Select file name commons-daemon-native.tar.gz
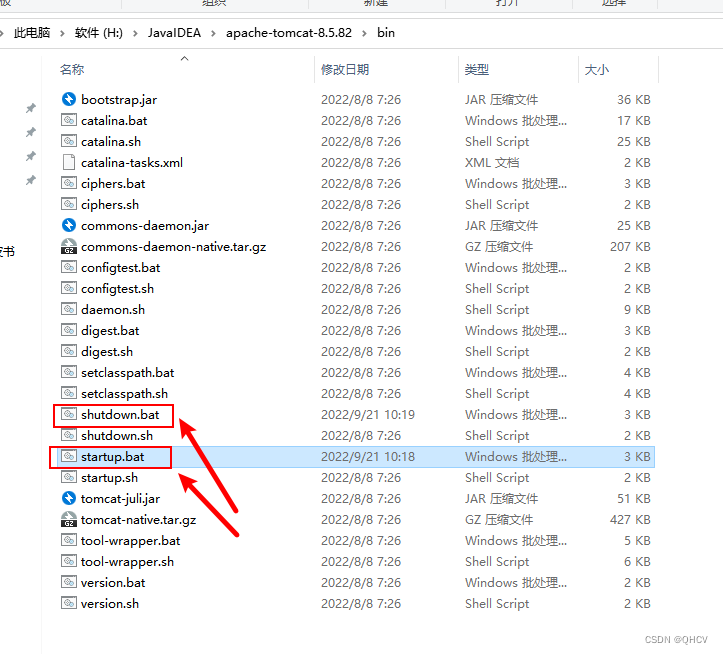723x654 pixels. pos(173,247)
